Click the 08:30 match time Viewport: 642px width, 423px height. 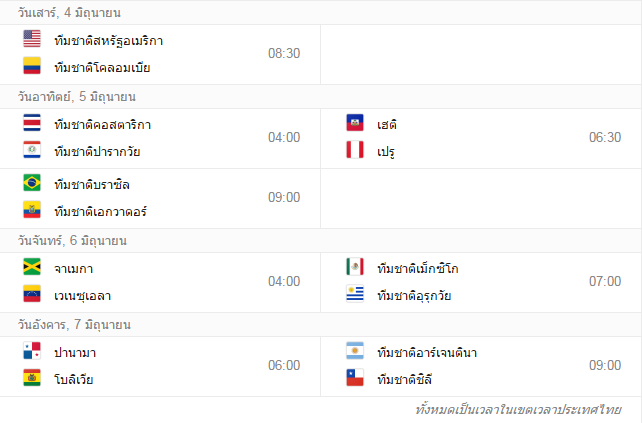pos(283,53)
